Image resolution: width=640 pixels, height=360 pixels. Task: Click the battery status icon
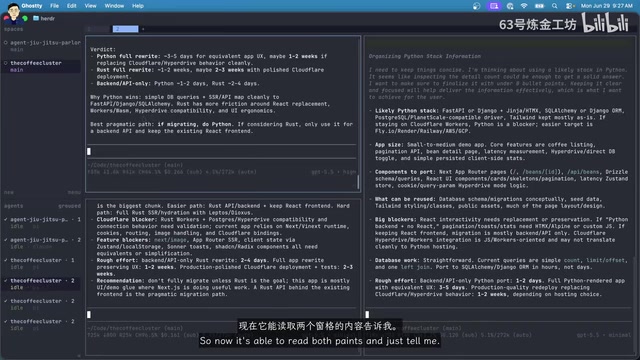coord(539,6)
